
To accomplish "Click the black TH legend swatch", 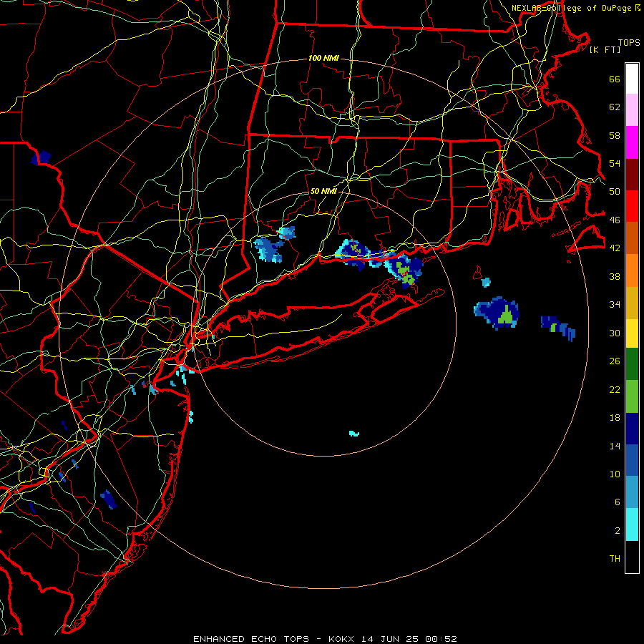I will (x=632, y=557).
